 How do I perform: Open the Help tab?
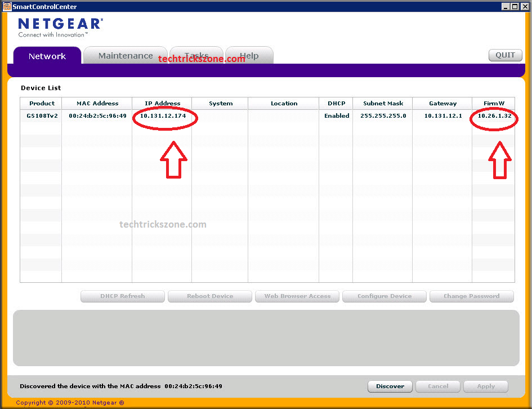pyautogui.click(x=249, y=55)
